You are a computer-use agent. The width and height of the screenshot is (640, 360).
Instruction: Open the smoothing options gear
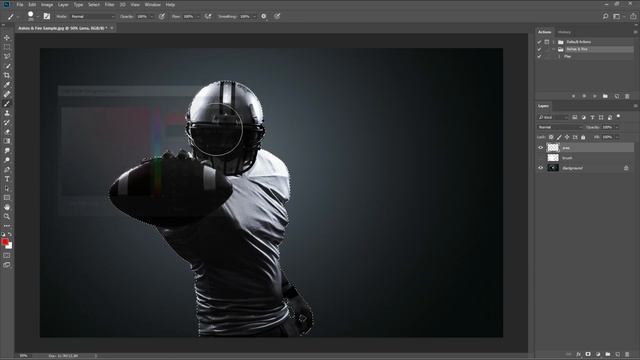(x=264, y=16)
